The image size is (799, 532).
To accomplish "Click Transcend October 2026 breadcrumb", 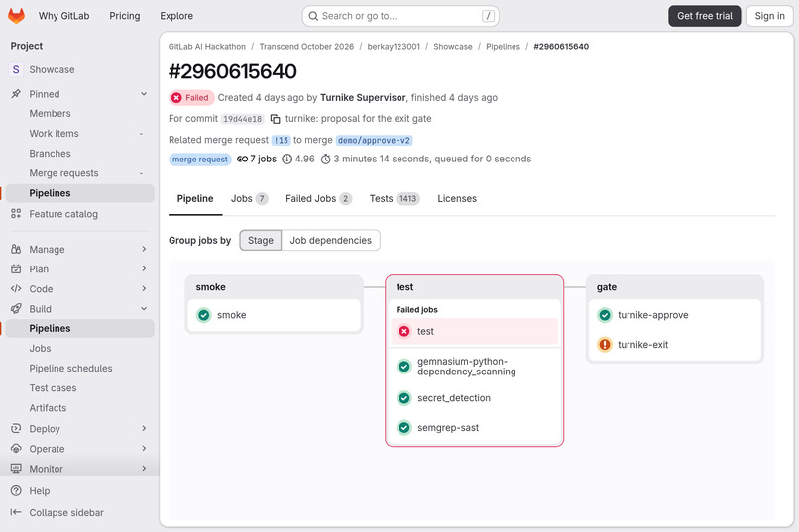I will coord(306,47).
